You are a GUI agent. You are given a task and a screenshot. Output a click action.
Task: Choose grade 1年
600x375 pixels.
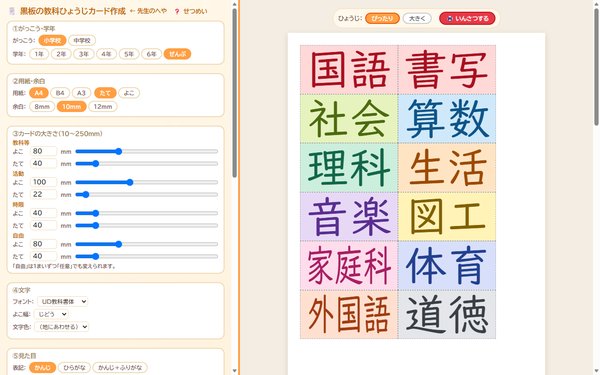(39, 54)
